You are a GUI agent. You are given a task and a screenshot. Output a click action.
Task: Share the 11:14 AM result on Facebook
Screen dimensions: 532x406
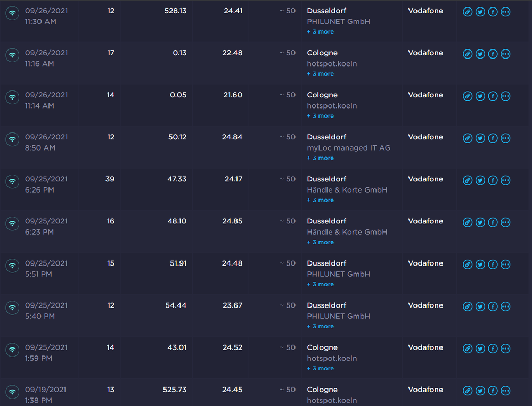[x=493, y=96]
